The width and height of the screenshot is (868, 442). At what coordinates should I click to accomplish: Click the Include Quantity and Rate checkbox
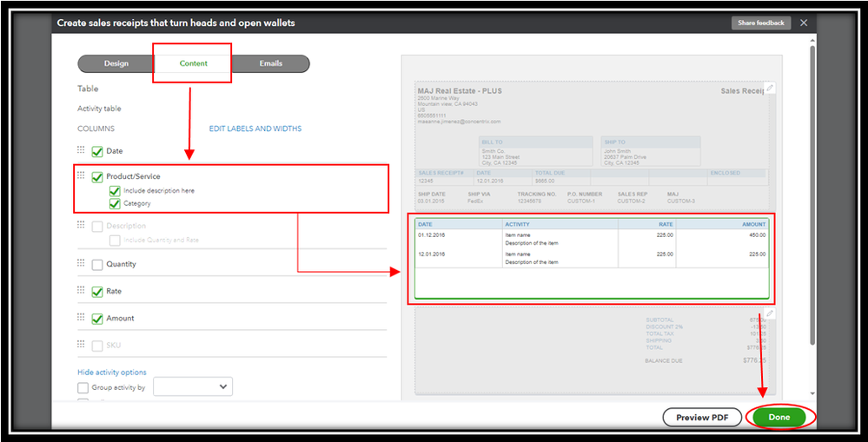coord(115,241)
